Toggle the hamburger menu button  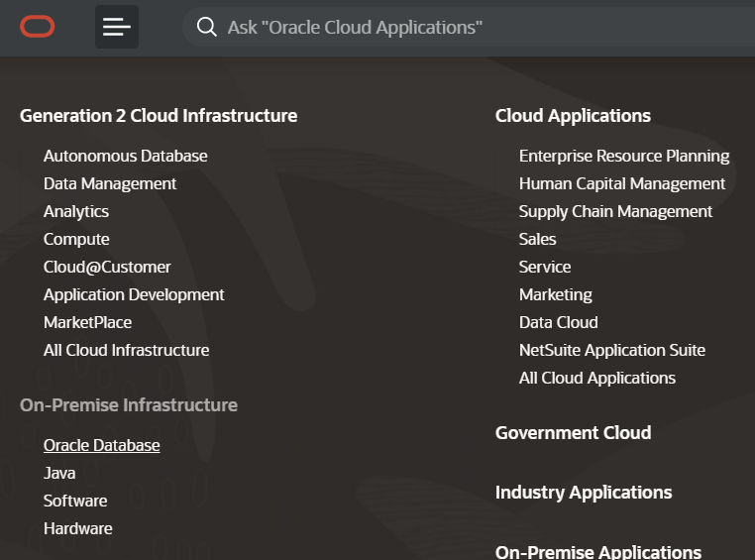(x=117, y=27)
